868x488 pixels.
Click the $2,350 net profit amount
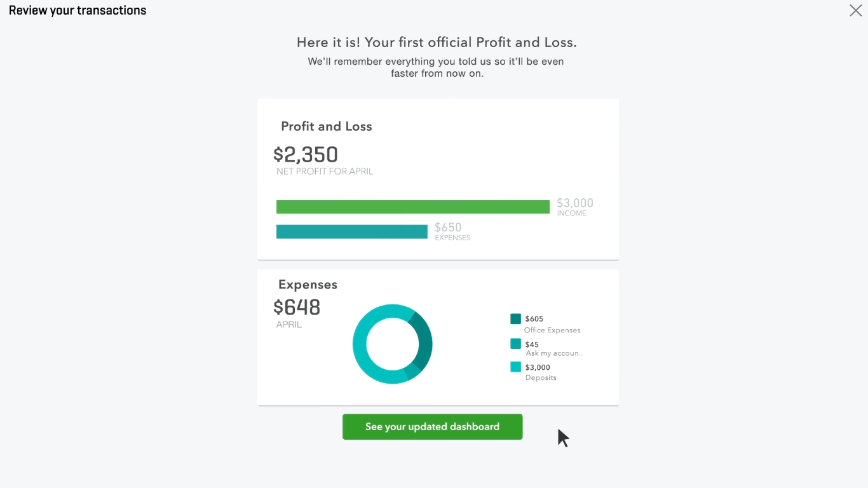(x=306, y=154)
